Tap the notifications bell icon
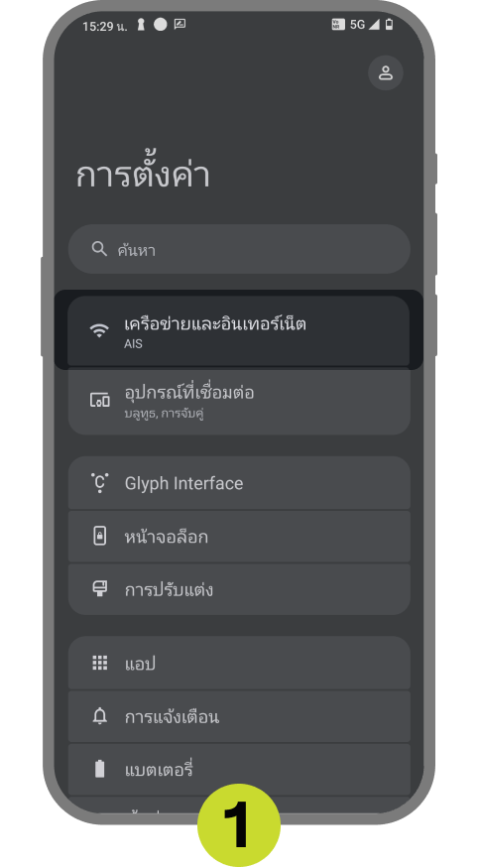 tap(99, 716)
